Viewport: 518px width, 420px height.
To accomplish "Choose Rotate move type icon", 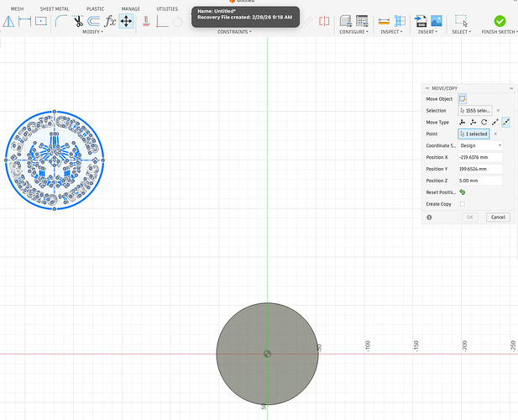I will click(484, 123).
